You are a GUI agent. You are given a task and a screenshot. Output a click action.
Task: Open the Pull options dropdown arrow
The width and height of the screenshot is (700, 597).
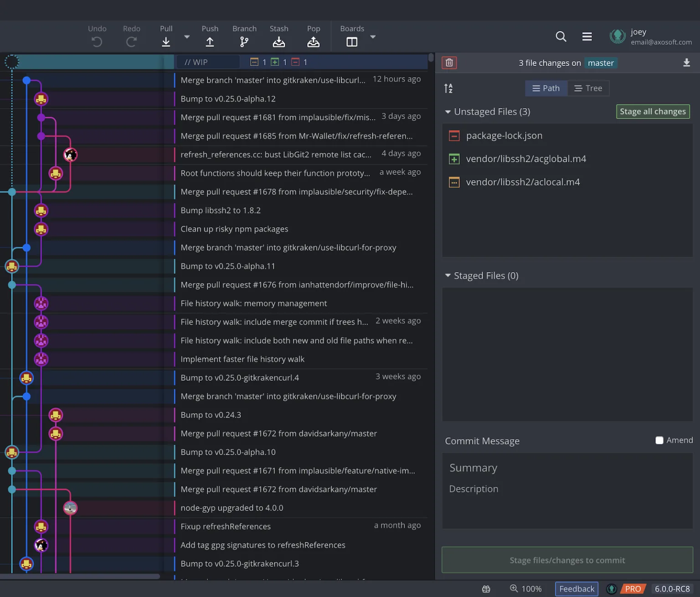click(187, 37)
